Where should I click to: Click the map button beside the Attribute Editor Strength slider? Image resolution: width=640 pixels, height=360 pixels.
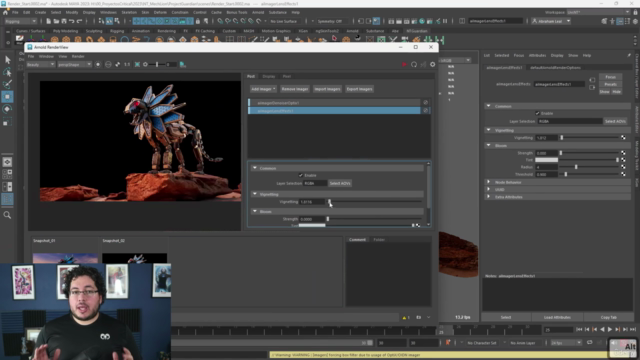(x=623, y=153)
